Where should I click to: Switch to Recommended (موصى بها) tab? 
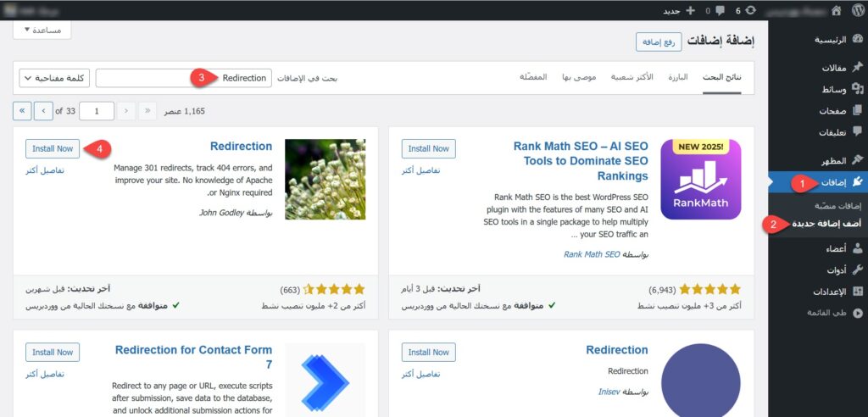tap(579, 77)
